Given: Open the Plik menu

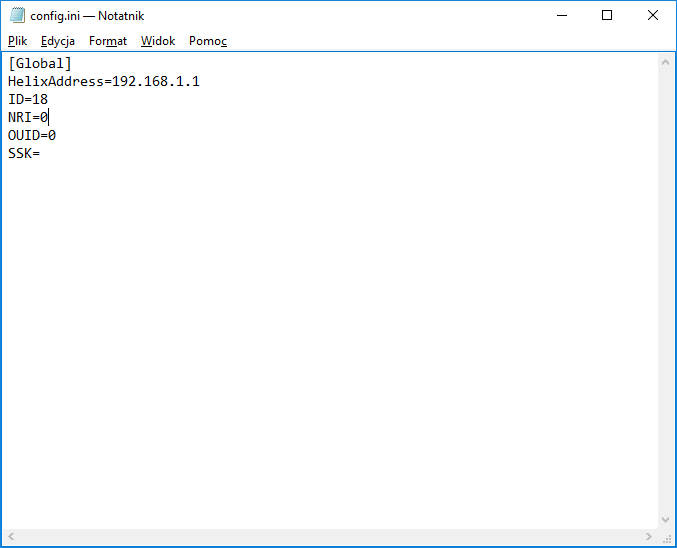Looking at the screenshot, I should [18, 41].
